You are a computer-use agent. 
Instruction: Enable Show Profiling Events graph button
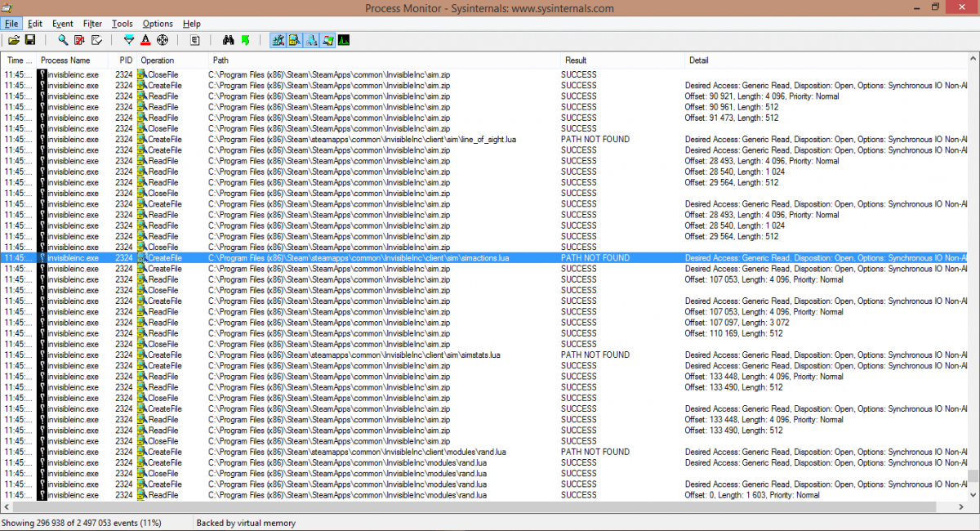click(344, 40)
